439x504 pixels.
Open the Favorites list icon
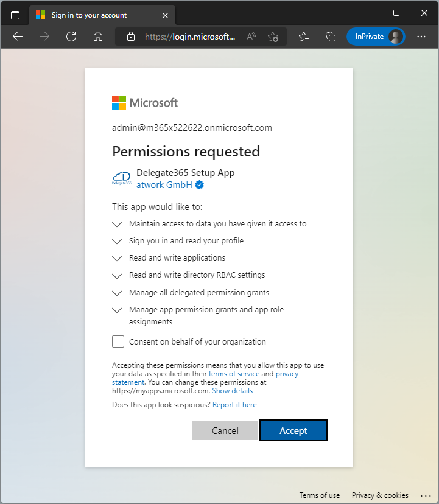[x=304, y=37]
